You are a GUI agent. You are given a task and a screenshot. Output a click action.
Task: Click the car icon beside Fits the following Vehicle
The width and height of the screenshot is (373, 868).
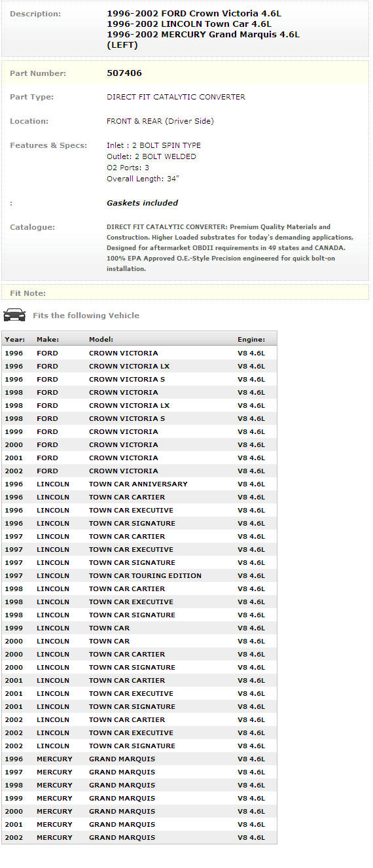14,315
